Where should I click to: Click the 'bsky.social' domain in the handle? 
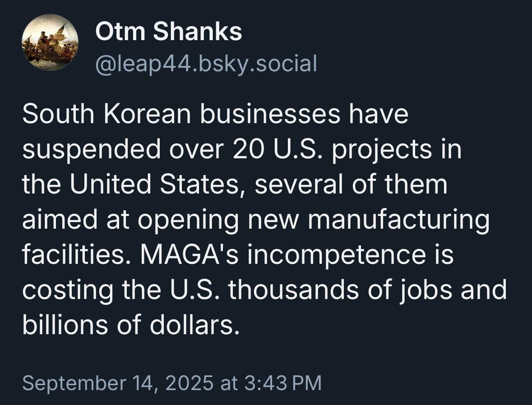click(x=257, y=64)
